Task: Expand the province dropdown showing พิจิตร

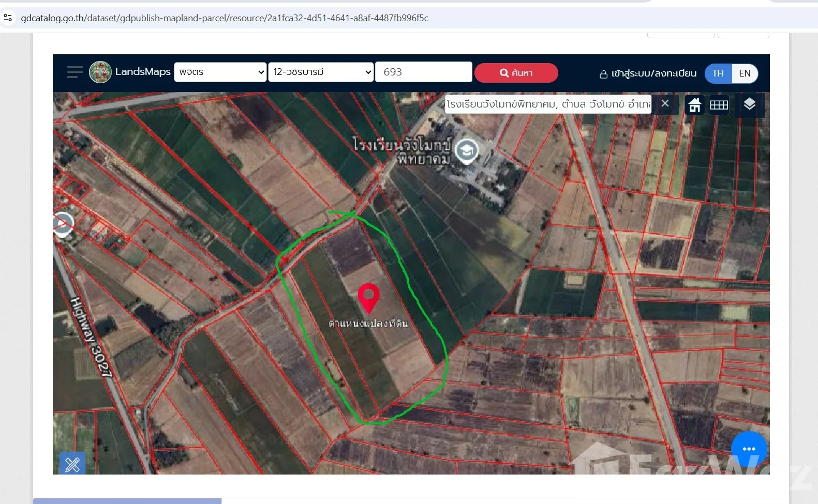Action: (x=220, y=72)
